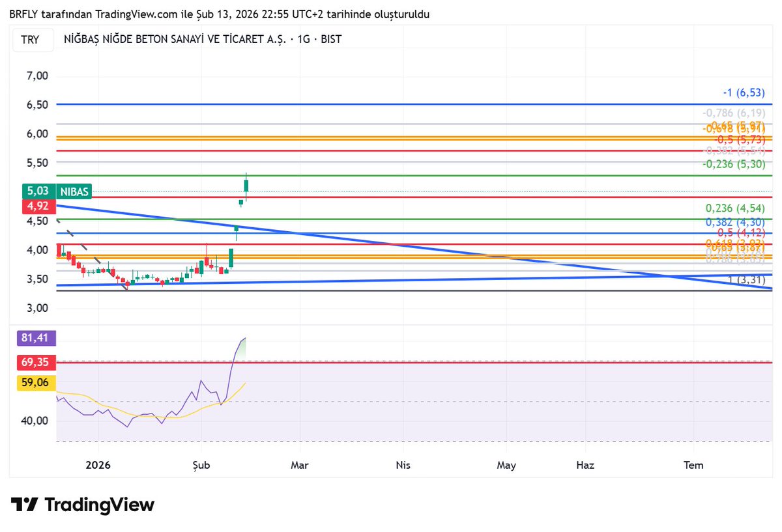The image size is (782, 532).
Task: Click the TRY currency label
Action: coord(30,40)
